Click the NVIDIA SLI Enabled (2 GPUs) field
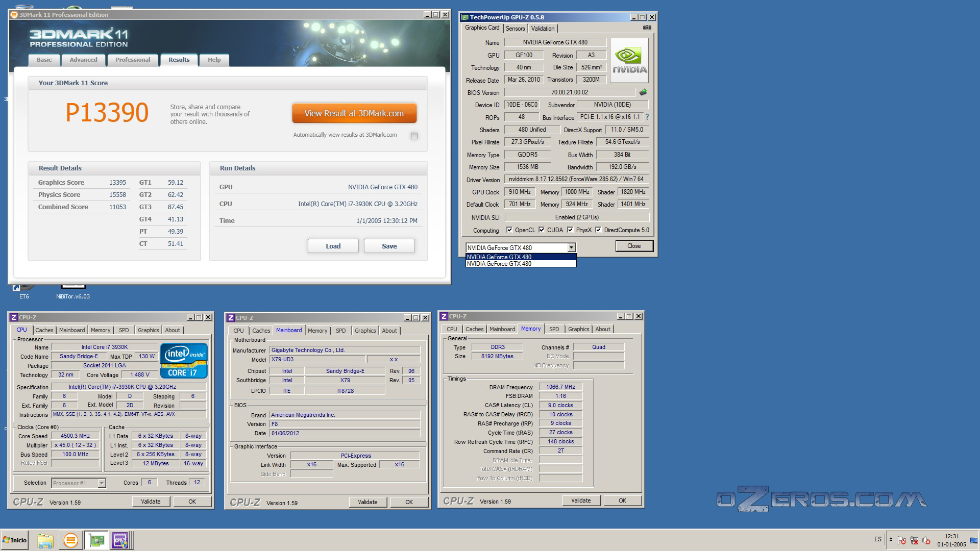 (577, 217)
